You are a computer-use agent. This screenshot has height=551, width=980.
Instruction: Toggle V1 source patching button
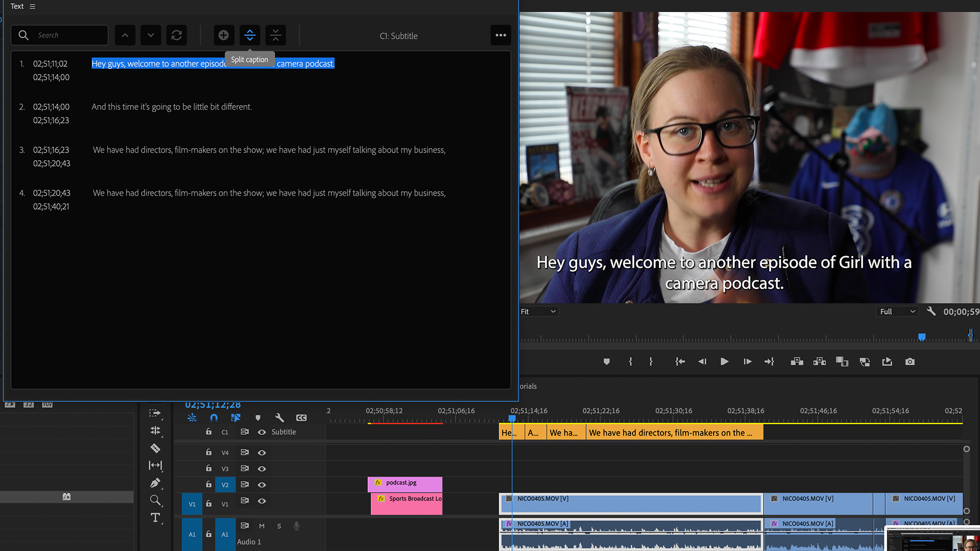tap(192, 504)
